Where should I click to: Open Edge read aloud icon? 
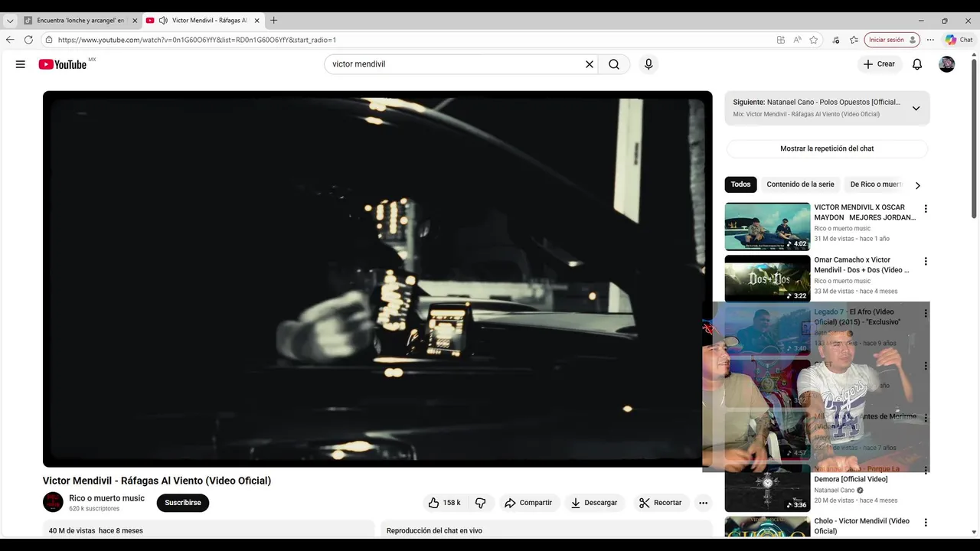(x=797, y=40)
